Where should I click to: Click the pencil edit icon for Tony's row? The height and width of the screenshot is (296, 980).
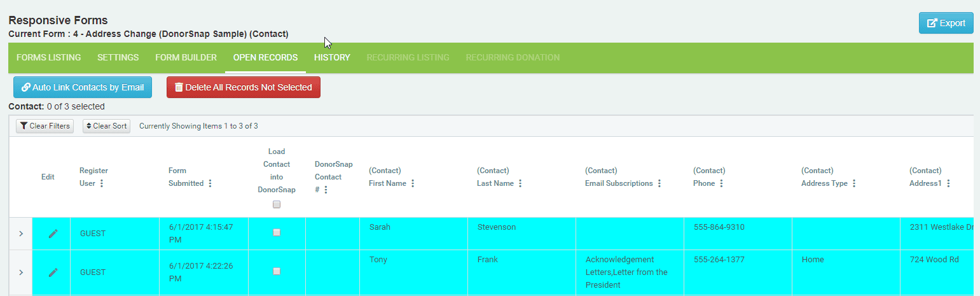pos(53,272)
